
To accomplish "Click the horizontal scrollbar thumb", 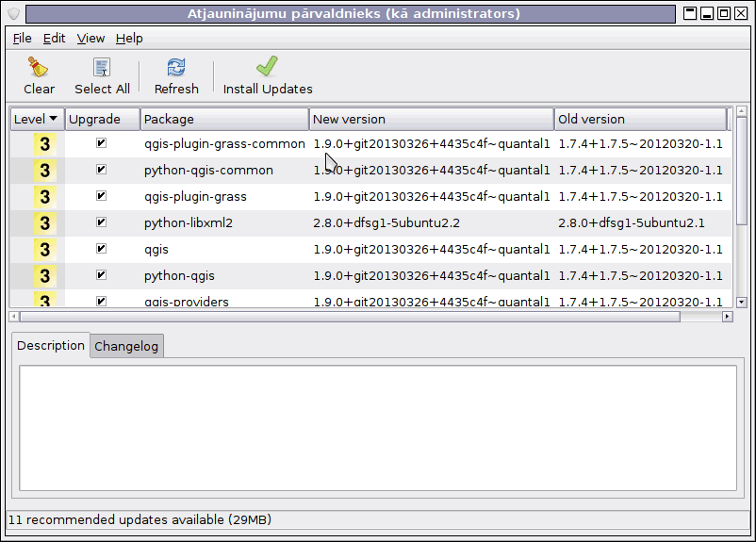I will tap(350, 317).
